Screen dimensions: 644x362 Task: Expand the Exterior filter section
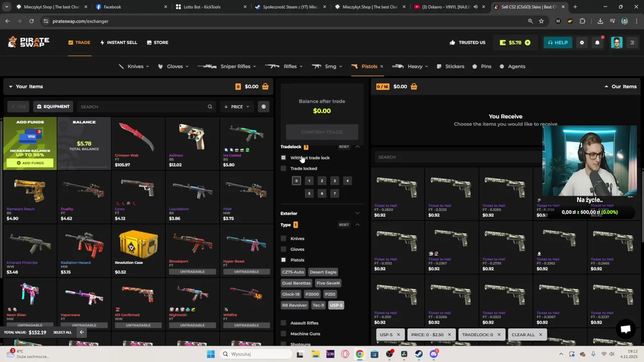(357, 213)
